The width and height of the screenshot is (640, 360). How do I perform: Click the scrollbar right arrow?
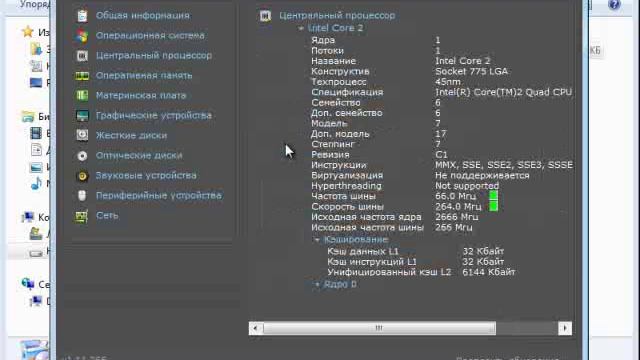tap(565, 328)
